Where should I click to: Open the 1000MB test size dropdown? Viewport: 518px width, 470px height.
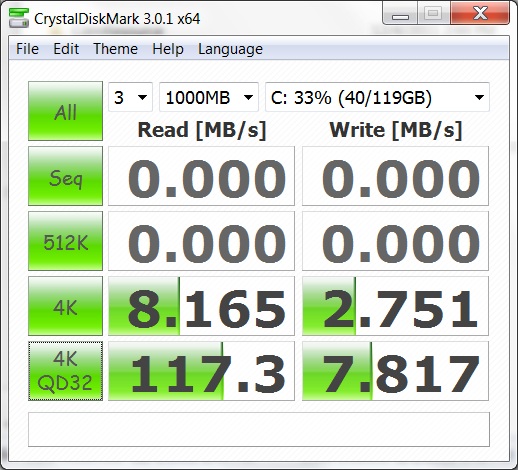click(x=209, y=97)
